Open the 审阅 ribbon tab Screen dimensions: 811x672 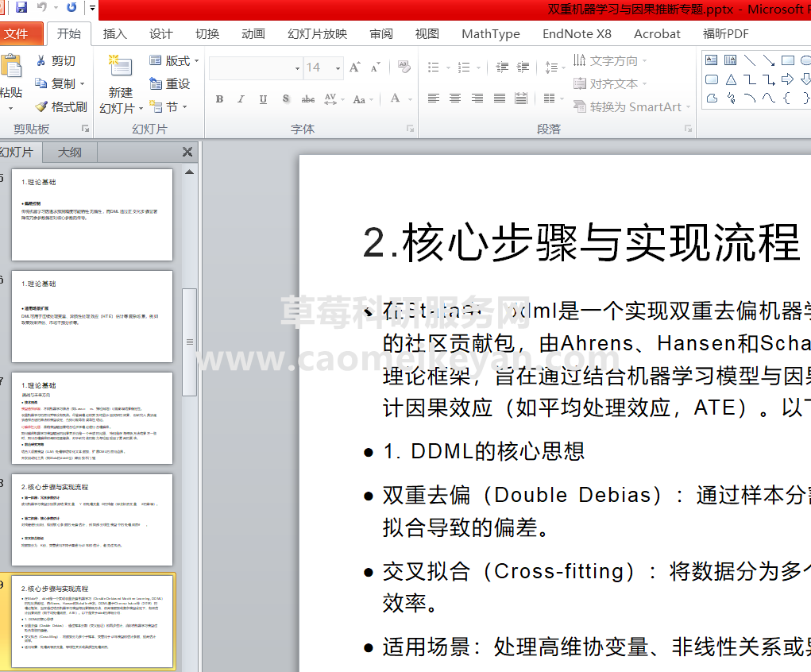(x=381, y=34)
